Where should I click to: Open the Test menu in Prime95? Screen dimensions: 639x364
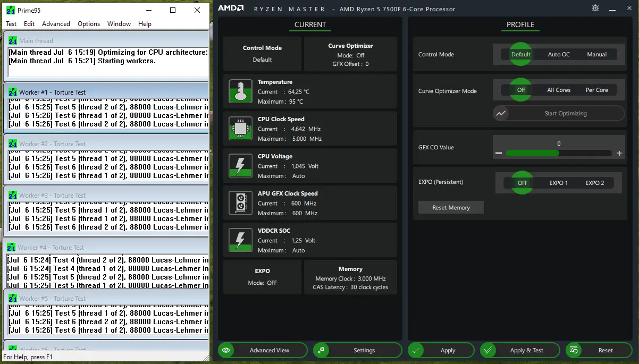pos(11,24)
